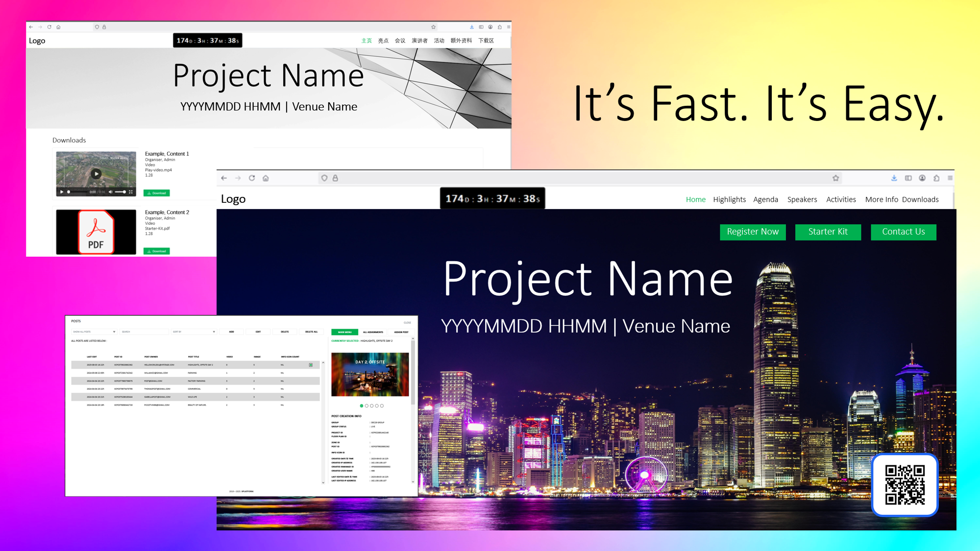Open the More Info menu item
Viewport: 980px width, 551px height.
click(882, 199)
